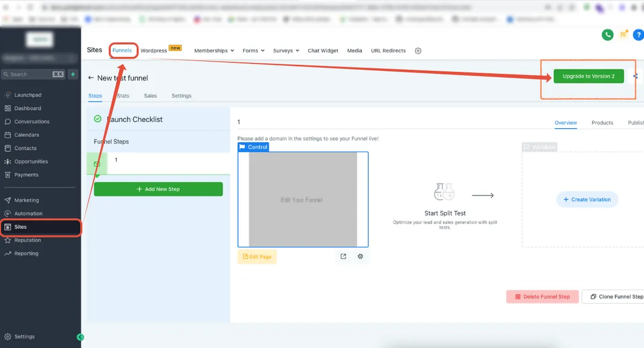Select the Edit Your Funnel preview thumbnail
Viewport: 644px width, 348px height.
click(x=303, y=199)
